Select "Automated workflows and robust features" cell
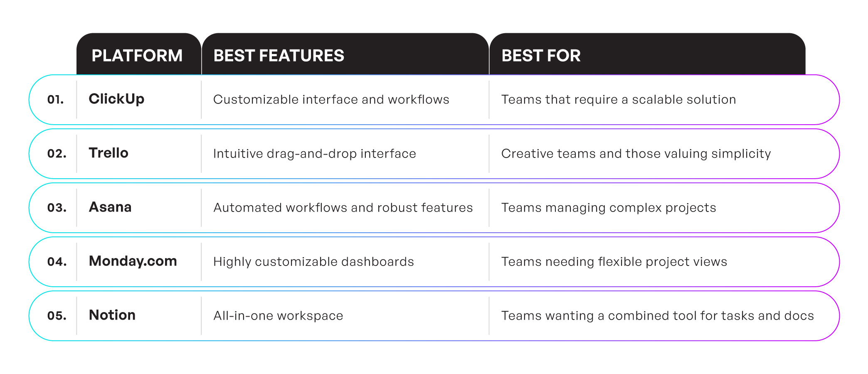 click(343, 208)
